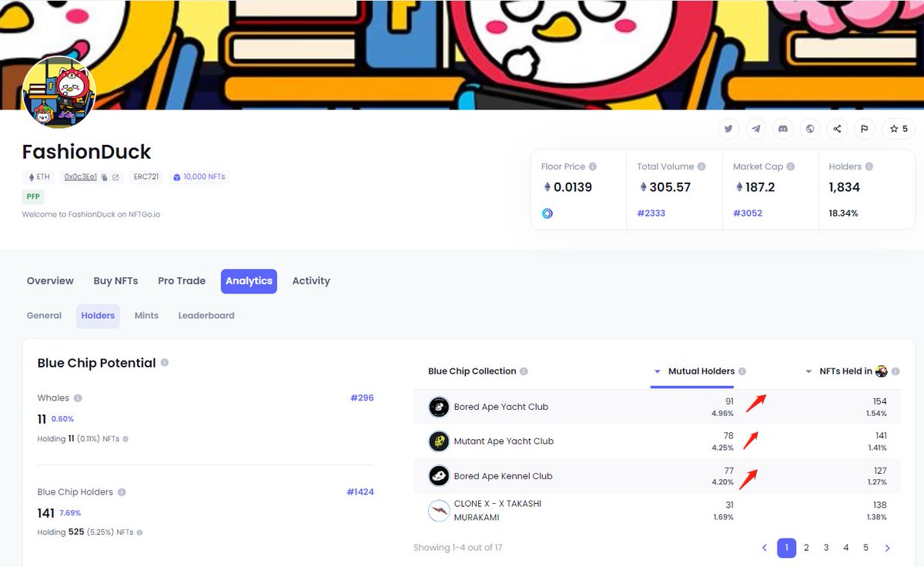924x567 pixels.
Task: Open the website globe icon
Action: tap(810, 129)
